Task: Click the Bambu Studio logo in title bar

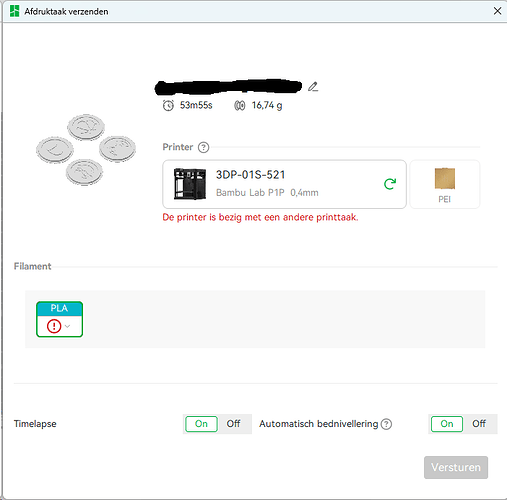Action: tap(14, 11)
